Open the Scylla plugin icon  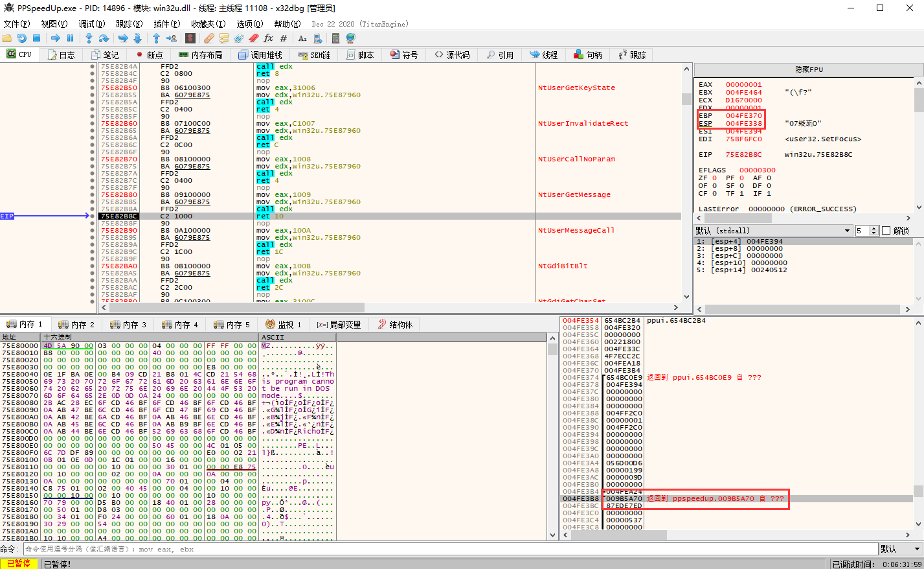click(190, 39)
